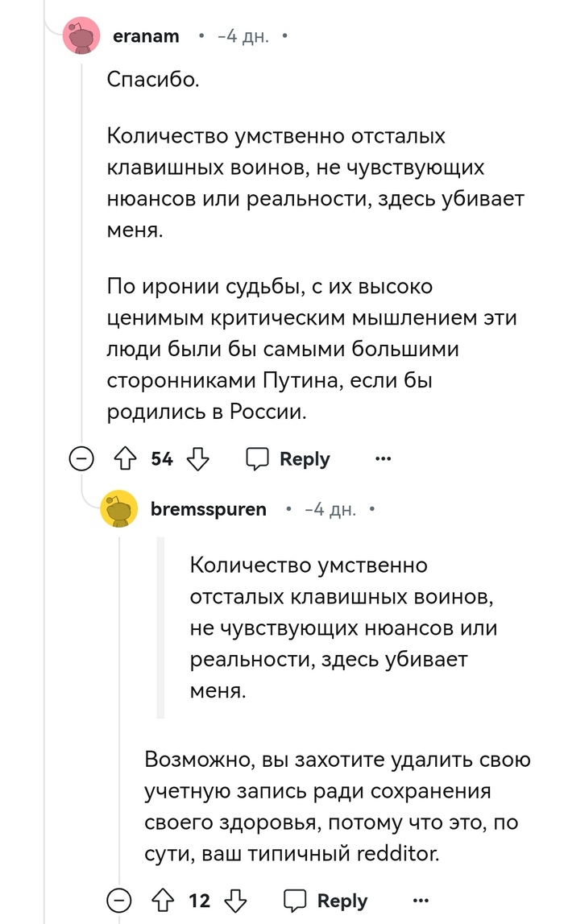The image size is (564, 924).
Task: Open eranam's user profile link
Action: coord(146,36)
